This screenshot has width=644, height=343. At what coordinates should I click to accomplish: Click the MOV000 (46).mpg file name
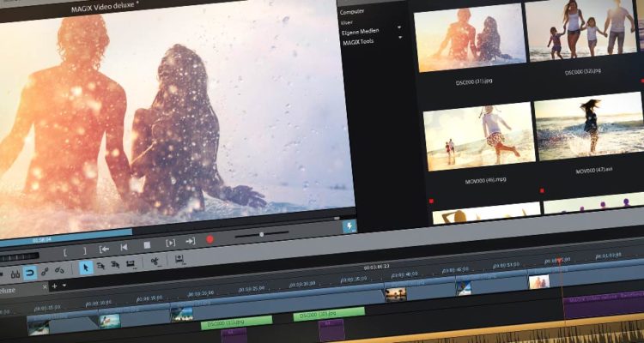[x=485, y=180]
